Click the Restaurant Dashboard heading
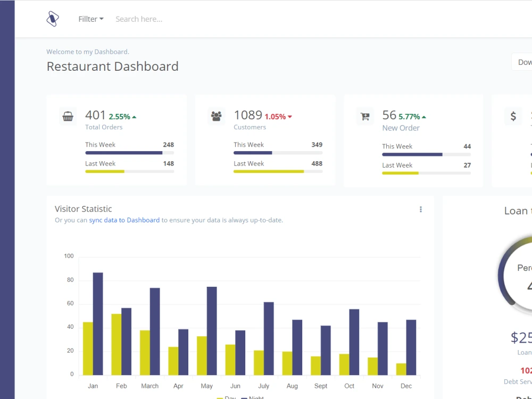This screenshot has height=399, width=532. pos(112,66)
